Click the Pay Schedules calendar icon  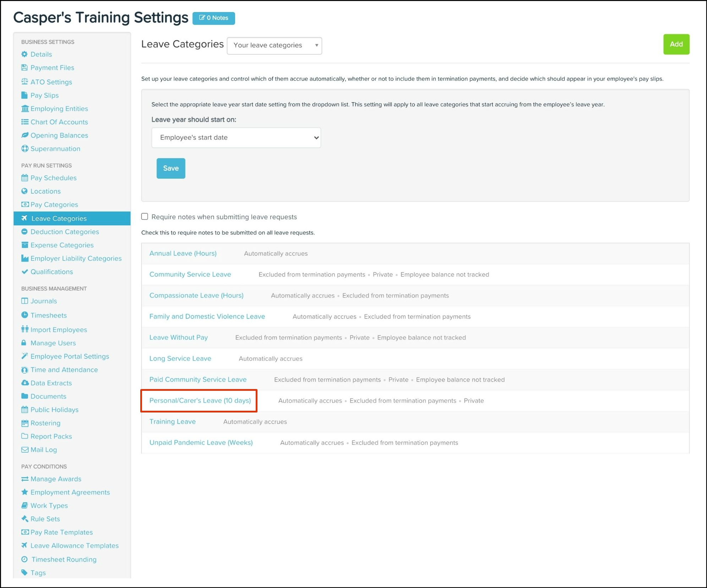[25, 178]
